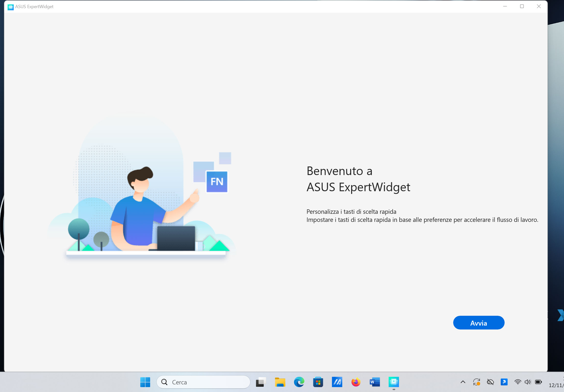
Task: Launch Firefox from the taskbar
Action: (356, 382)
